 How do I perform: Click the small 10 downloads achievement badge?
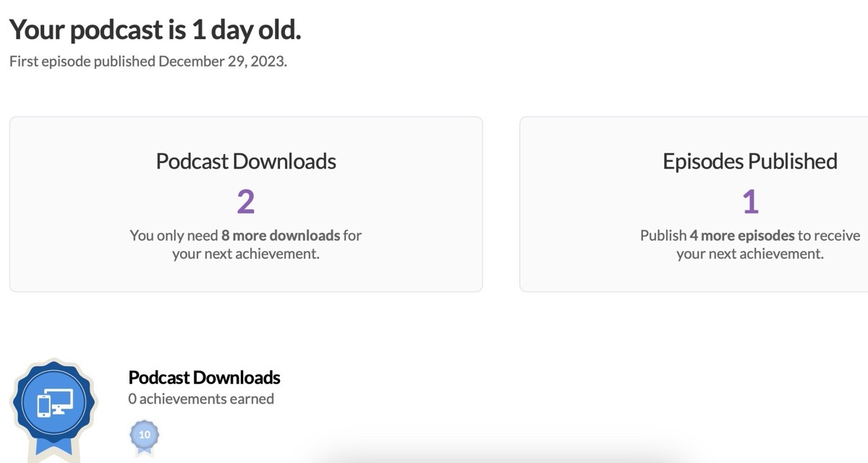click(x=145, y=436)
